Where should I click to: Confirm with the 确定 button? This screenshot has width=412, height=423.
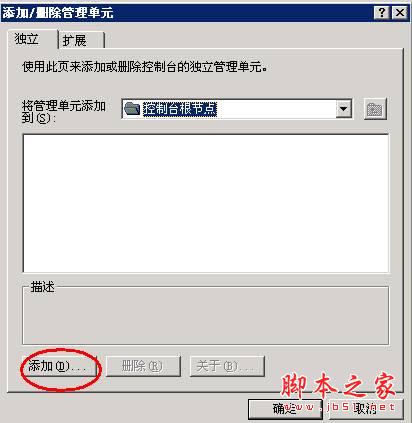[x=285, y=409]
